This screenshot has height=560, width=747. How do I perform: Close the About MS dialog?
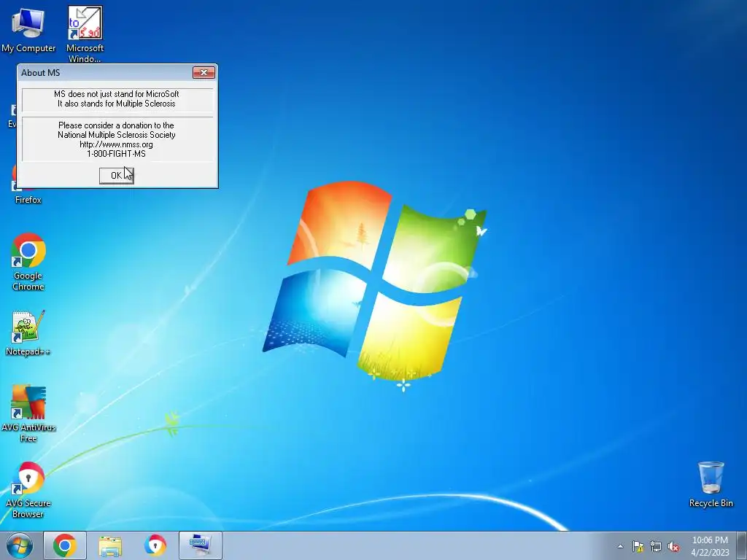(x=204, y=72)
